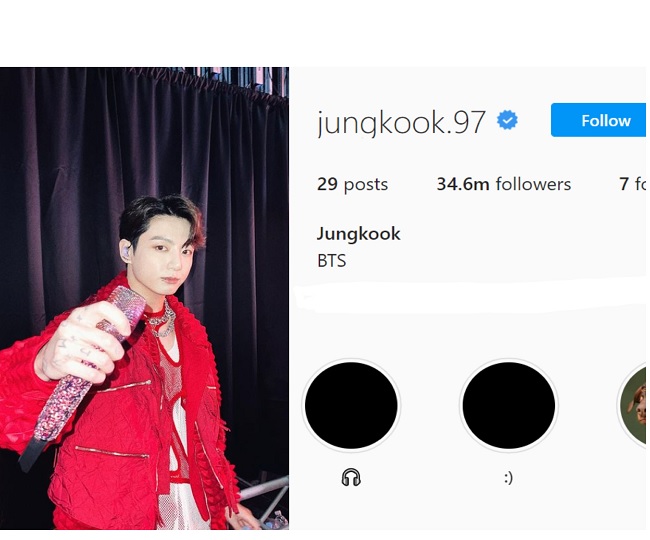Click the blue verified badge
650x540 pixels.
pos(507,121)
